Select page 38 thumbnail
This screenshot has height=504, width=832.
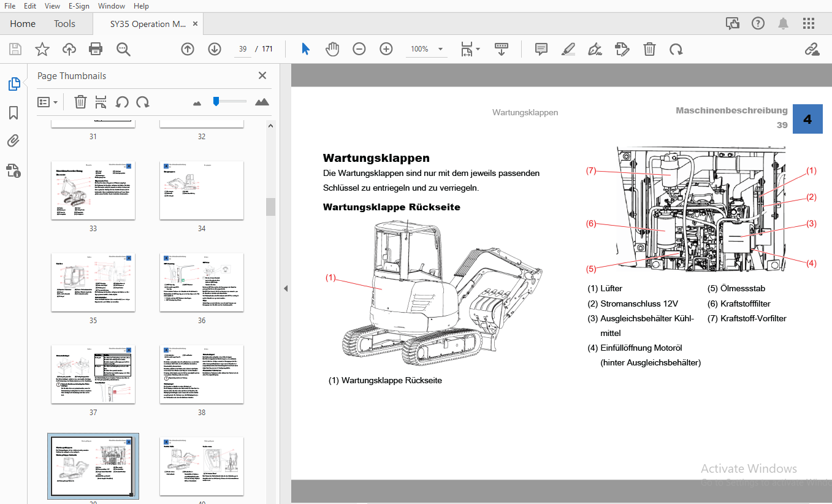click(x=202, y=374)
